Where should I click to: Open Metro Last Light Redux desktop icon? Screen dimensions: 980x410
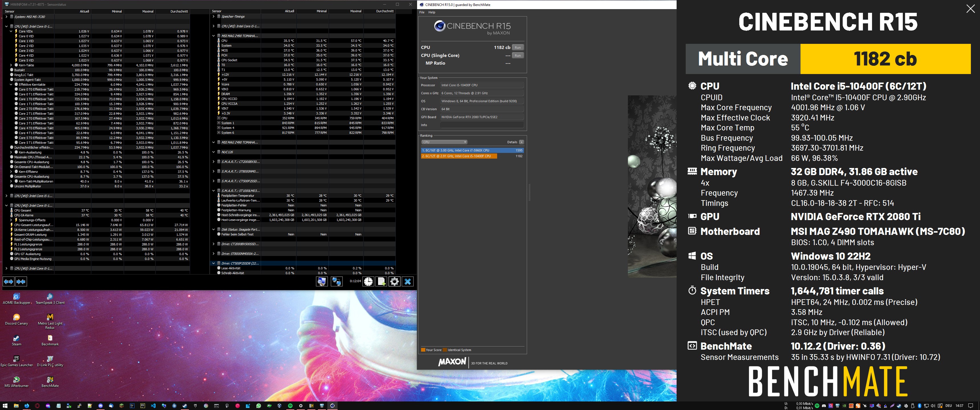click(50, 321)
